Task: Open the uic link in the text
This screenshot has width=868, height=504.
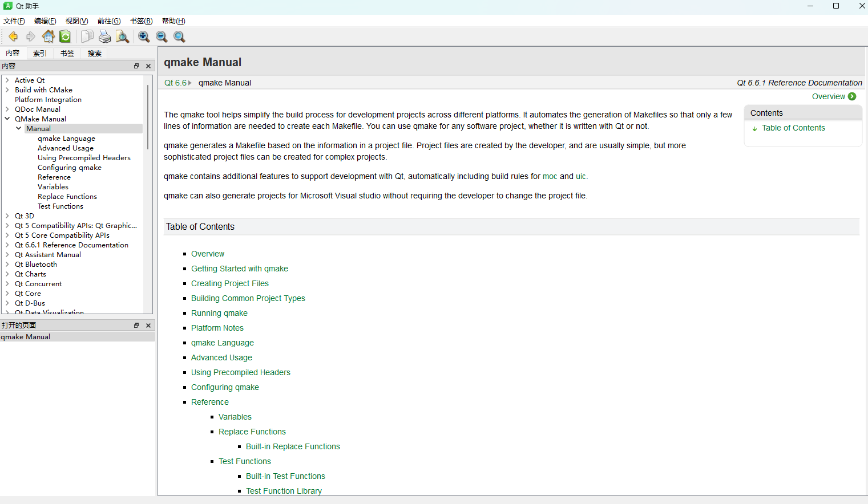Action: point(580,176)
